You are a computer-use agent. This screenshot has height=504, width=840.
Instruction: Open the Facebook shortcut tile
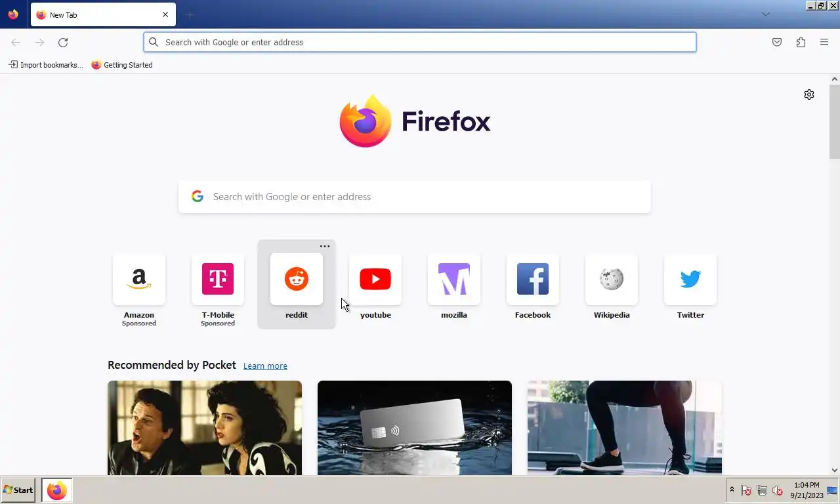coord(533,280)
